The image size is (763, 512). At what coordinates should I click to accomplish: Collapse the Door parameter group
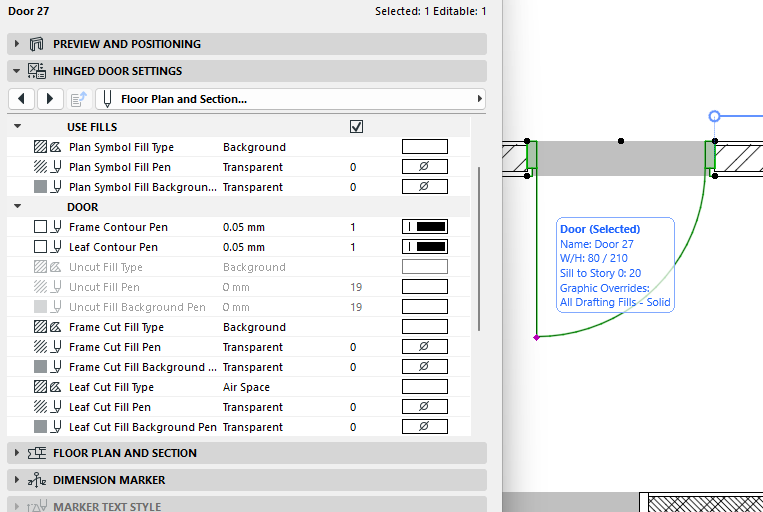(x=18, y=206)
